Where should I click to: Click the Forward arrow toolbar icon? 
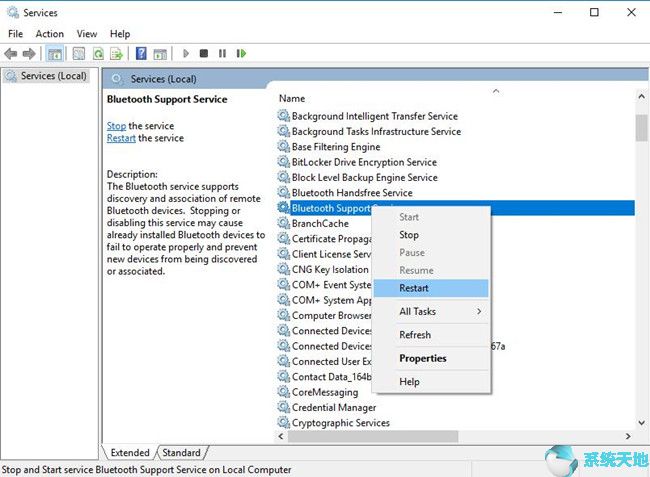tap(29, 53)
